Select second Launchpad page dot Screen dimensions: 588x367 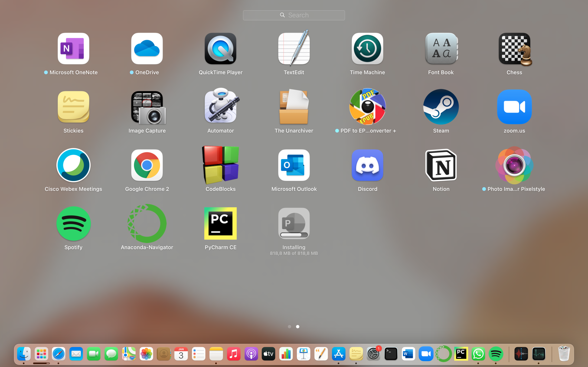[x=298, y=327]
